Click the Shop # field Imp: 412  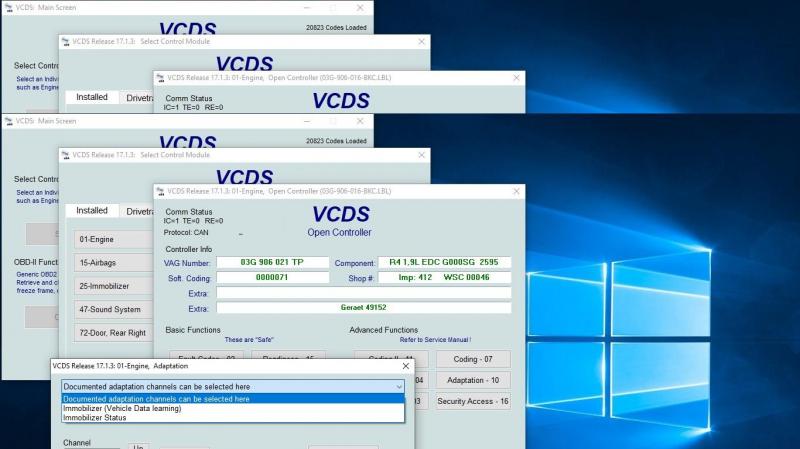pos(444,278)
